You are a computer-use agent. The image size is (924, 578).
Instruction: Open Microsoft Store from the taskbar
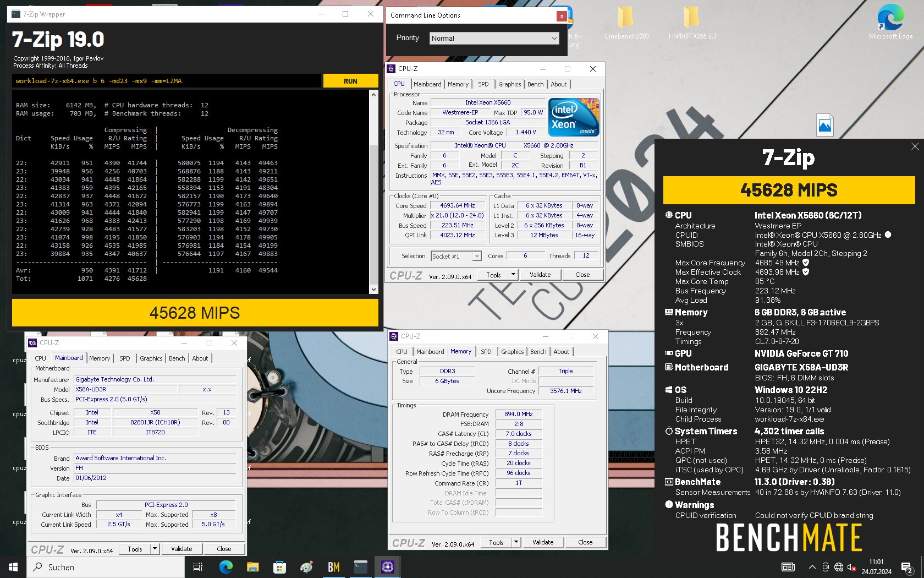[x=279, y=567]
